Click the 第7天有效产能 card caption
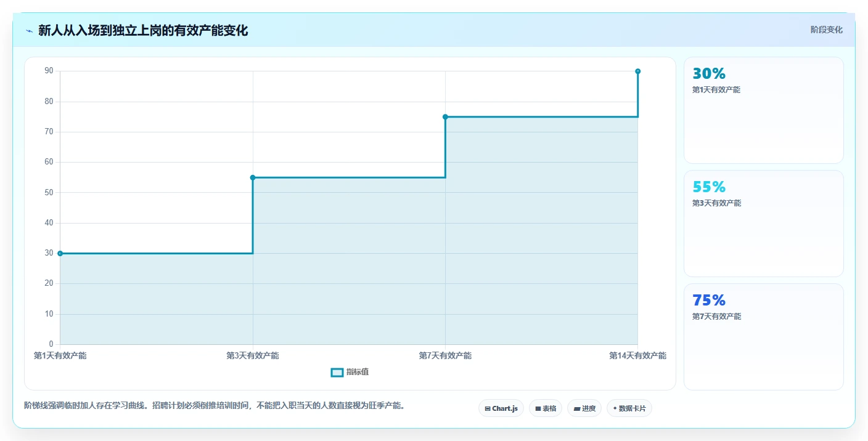The width and height of the screenshot is (868, 441). 716,317
